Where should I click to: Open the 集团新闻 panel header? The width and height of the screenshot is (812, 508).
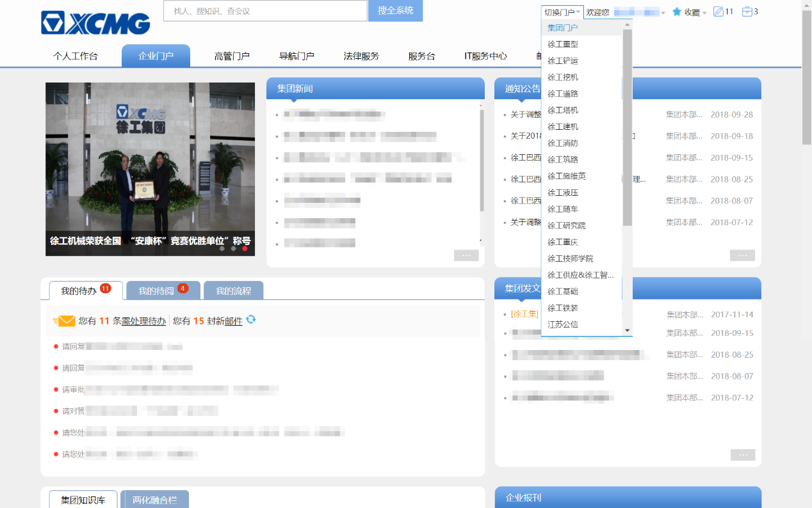[375, 88]
